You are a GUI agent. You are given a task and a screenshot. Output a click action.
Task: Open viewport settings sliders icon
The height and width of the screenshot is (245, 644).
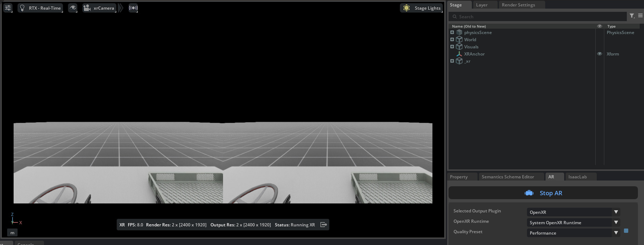[x=8, y=8]
